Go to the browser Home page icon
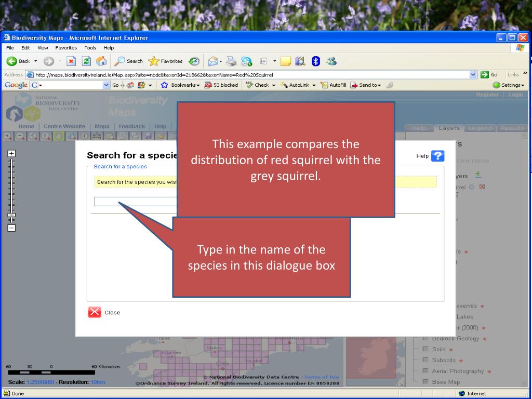This screenshot has width=532, height=399. [101, 61]
